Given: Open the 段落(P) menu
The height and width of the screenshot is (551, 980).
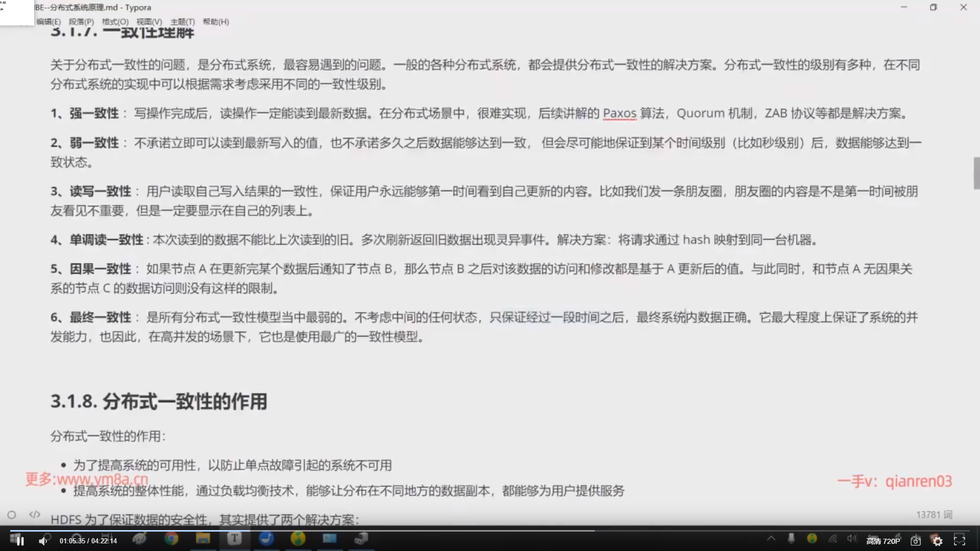Looking at the screenshot, I should point(81,22).
